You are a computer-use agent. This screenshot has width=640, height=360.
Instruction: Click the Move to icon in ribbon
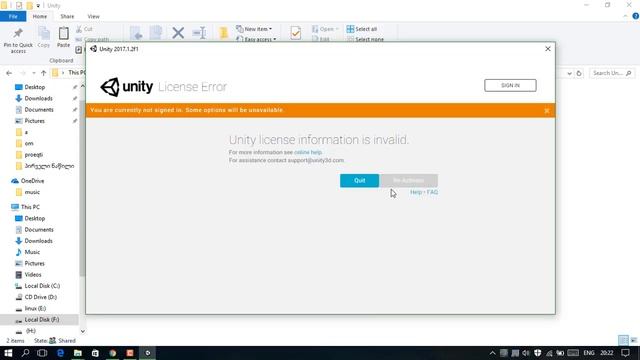tap(136, 33)
